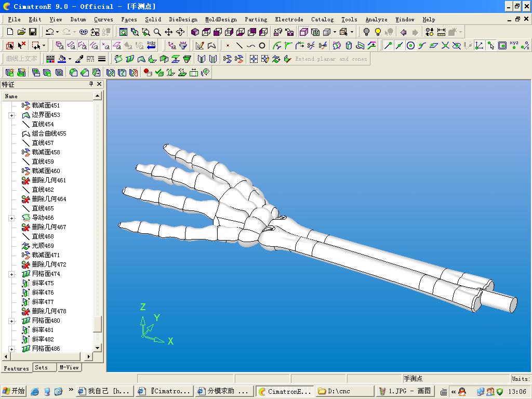Expand the 边界面453 tree node
The image size is (532, 399).
point(11,115)
